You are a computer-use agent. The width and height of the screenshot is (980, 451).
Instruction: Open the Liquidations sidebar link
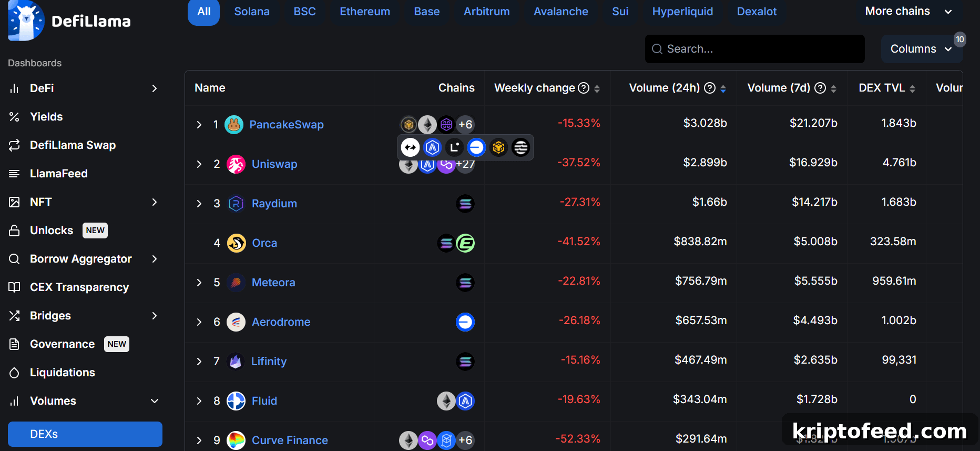click(x=63, y=373)
